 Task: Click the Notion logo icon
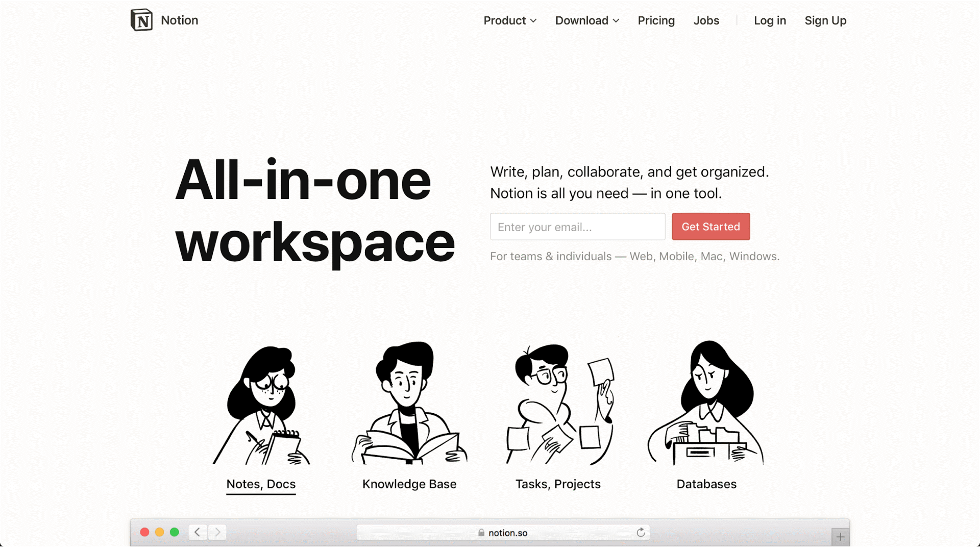tap(141, 19)
